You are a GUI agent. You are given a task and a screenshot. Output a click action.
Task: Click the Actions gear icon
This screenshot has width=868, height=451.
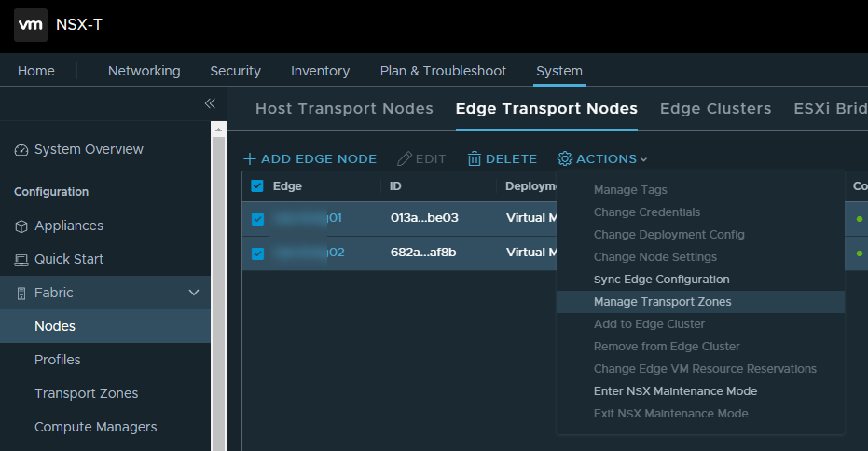pyautogui.click(x=565, y=159)
